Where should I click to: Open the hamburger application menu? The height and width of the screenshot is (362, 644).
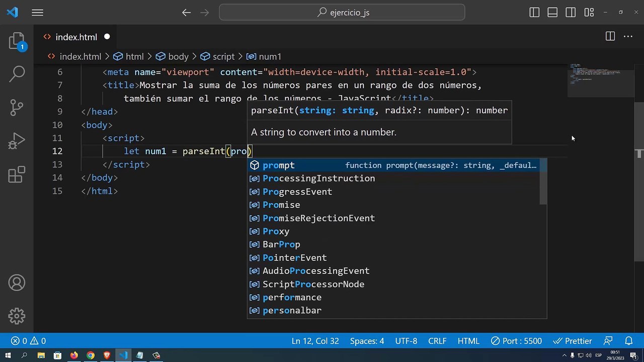[38, 13]
